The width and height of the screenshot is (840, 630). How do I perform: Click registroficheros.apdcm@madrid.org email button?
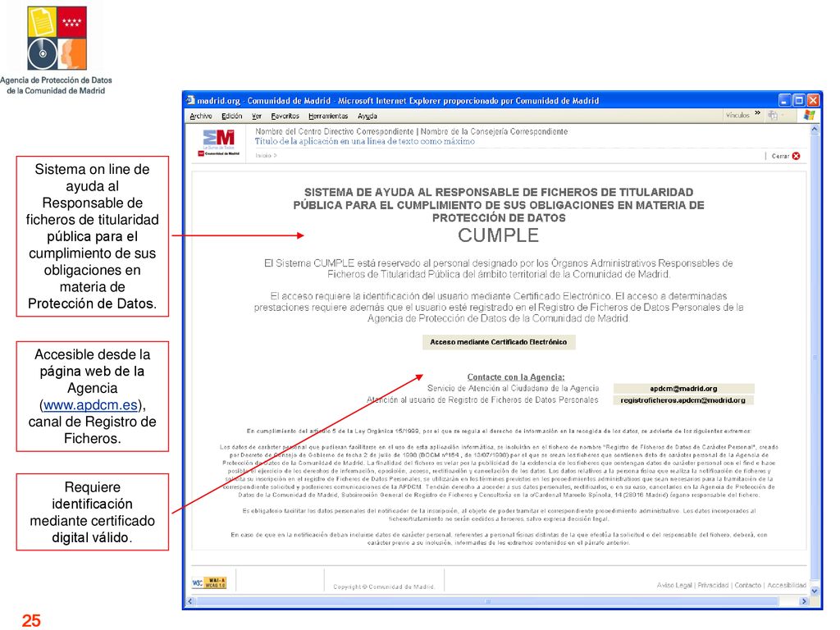pyautogui.click(x=683, y=400)
